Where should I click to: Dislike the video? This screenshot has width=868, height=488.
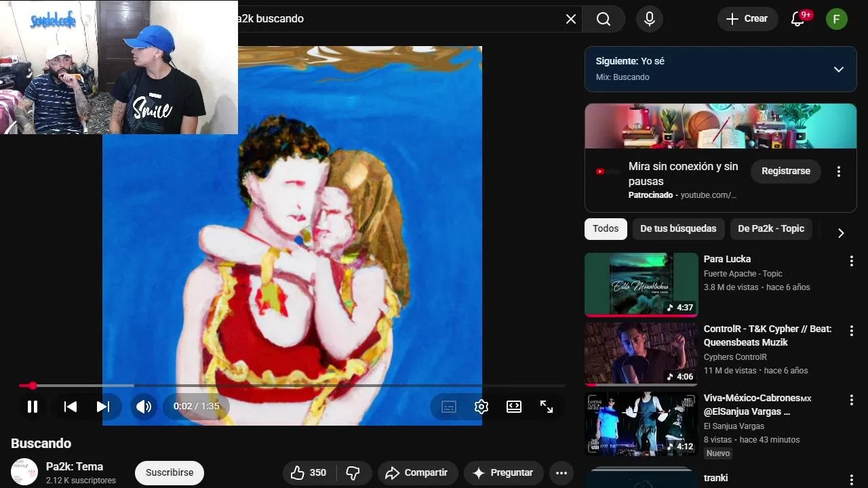point(353,473)
